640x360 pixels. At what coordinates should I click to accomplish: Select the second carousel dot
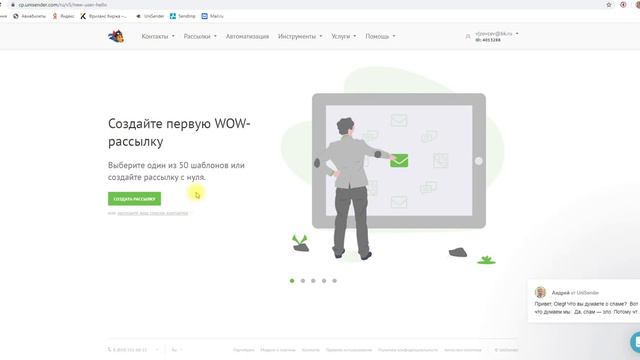coord(303,281)
